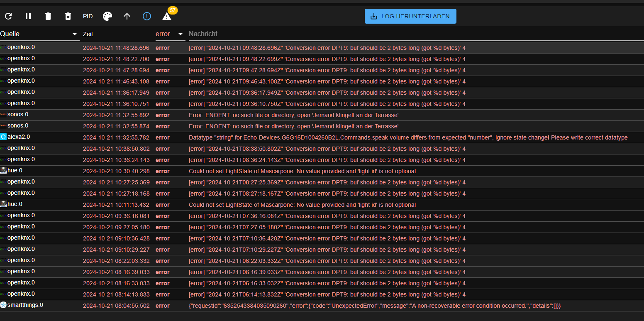
Task: Click DPT9 conversion message at 09:48:22.699Z
Action: coord(327,59)
